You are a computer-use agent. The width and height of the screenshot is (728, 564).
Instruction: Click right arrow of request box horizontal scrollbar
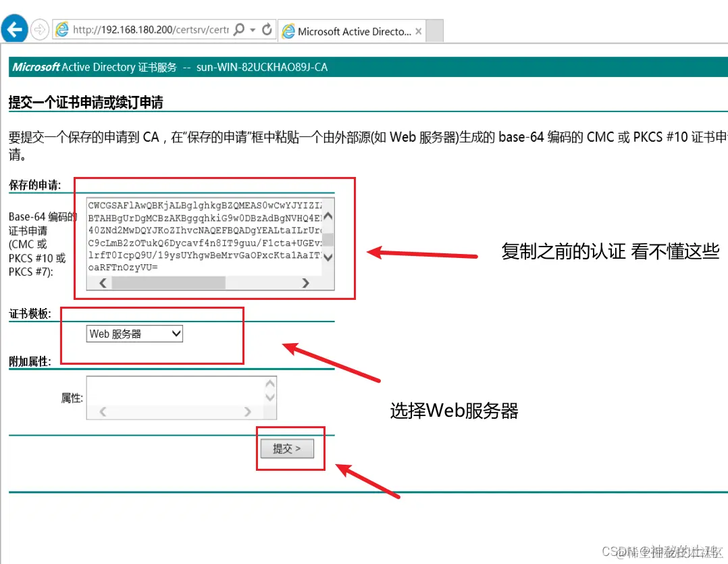[305, 283]
